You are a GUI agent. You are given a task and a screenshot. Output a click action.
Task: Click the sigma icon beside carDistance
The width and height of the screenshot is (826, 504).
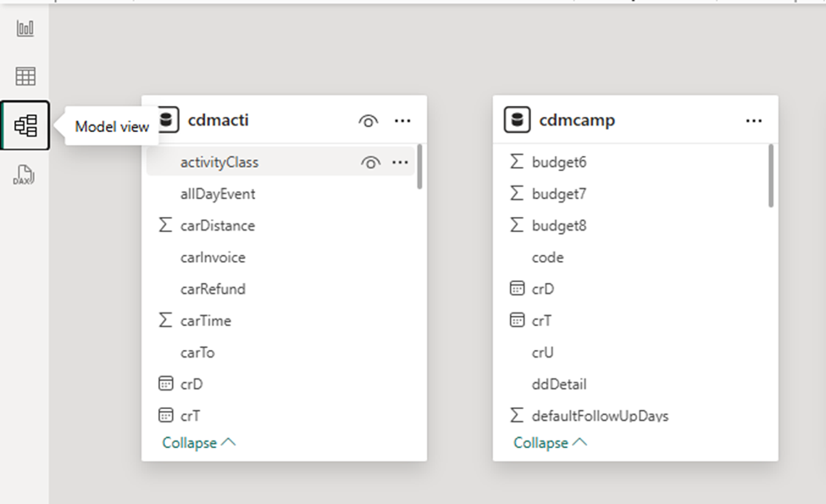(x=165, y=225)
